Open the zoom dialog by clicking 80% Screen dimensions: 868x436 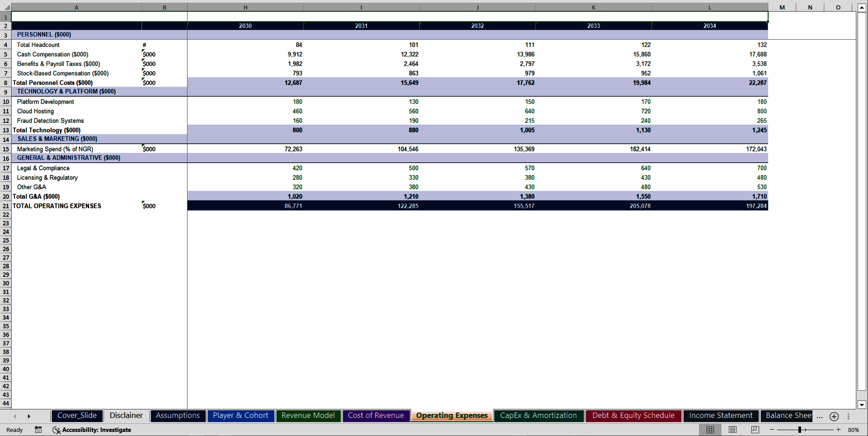click(x=855, y=430)
